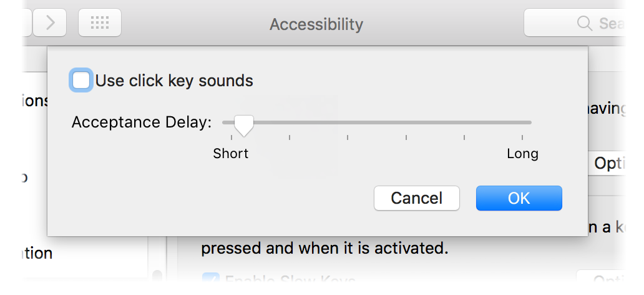
Task: Click the Short label under the slider
Action: pyautogui.click(x=231, y=154)
